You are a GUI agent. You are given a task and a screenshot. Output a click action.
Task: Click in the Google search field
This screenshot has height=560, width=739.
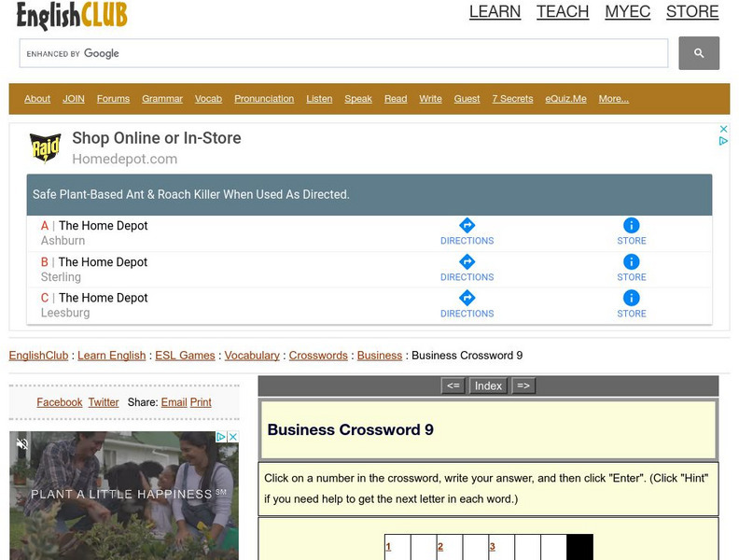pyautogui.click(x=343, y=53)
